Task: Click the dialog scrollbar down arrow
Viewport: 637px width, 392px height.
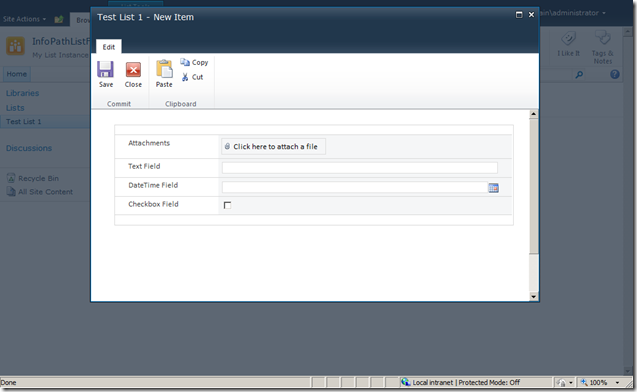Action: (x=533, y=297)
